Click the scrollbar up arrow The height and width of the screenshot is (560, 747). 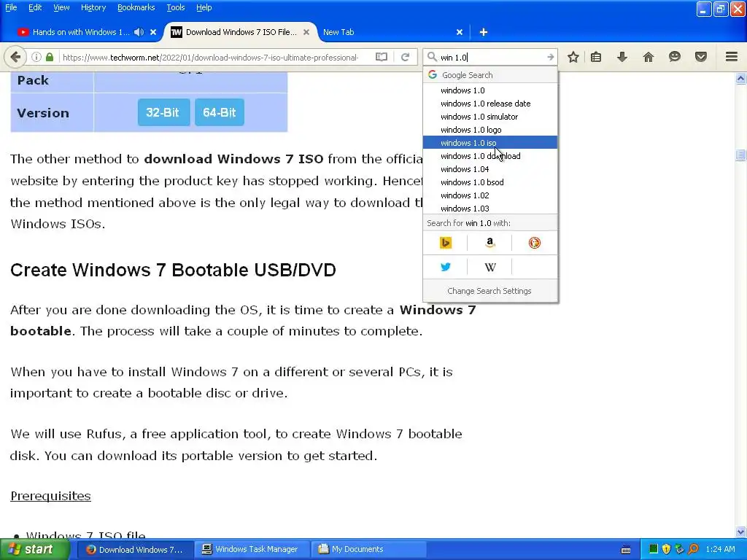(740, 78)
